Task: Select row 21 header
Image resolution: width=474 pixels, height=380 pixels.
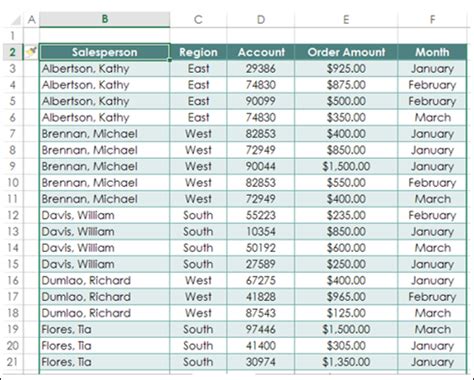Action: tap(13, 362)
